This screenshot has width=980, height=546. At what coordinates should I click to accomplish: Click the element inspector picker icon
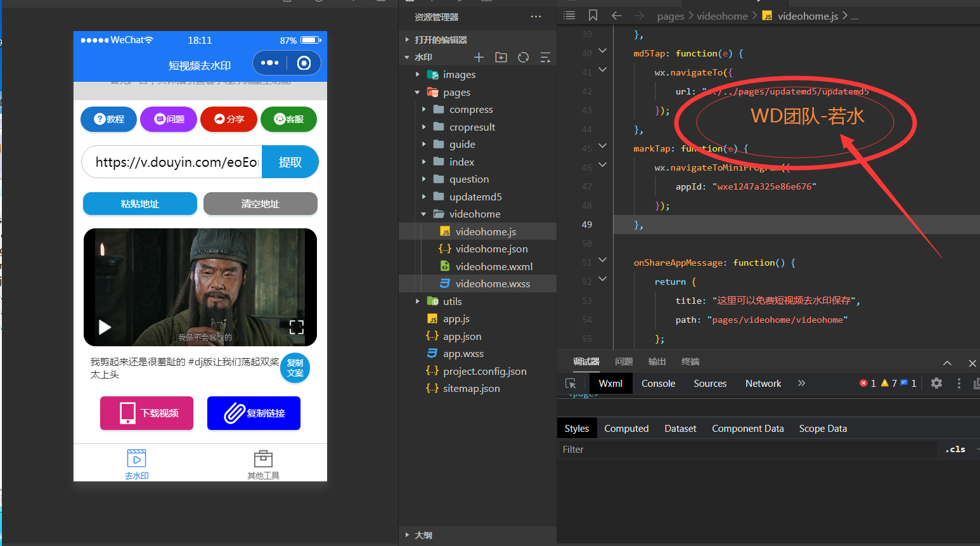[x=571, y=384]
